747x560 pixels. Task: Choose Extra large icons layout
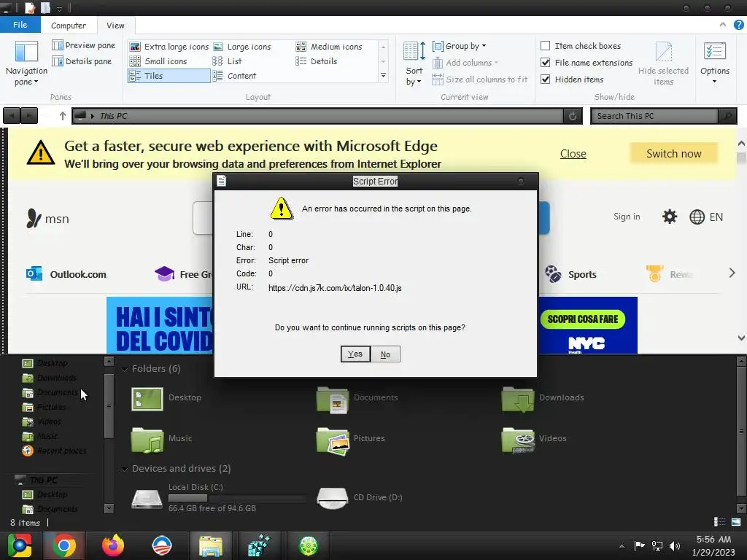click(x=169, y=47)
